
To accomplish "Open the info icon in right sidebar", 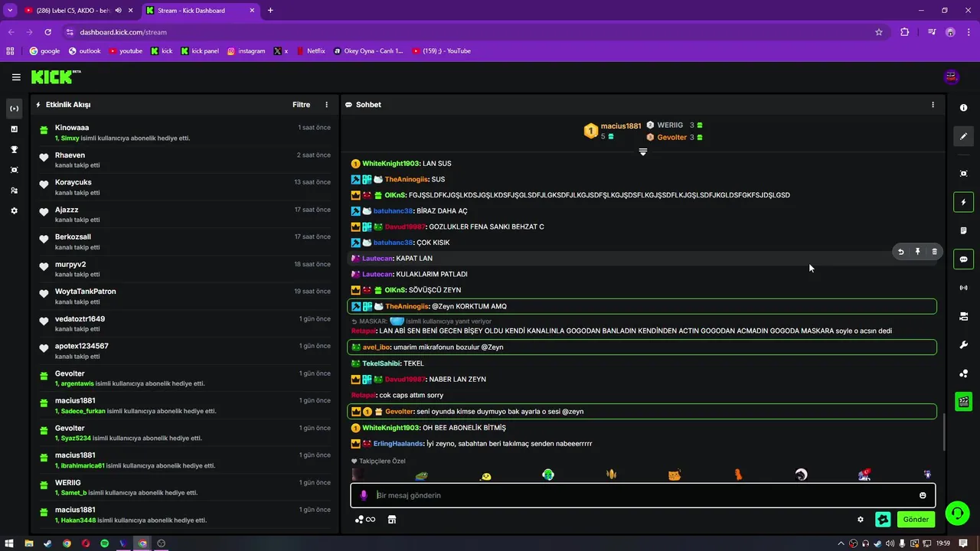I will point(963,108).
